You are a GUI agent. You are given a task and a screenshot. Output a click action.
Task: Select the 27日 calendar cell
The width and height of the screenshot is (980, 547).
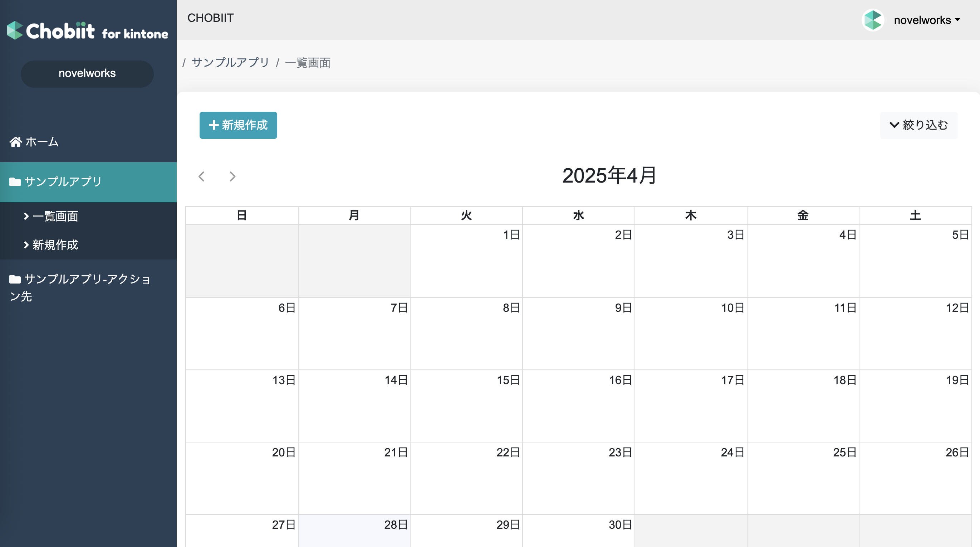click(x=242, y=531)
